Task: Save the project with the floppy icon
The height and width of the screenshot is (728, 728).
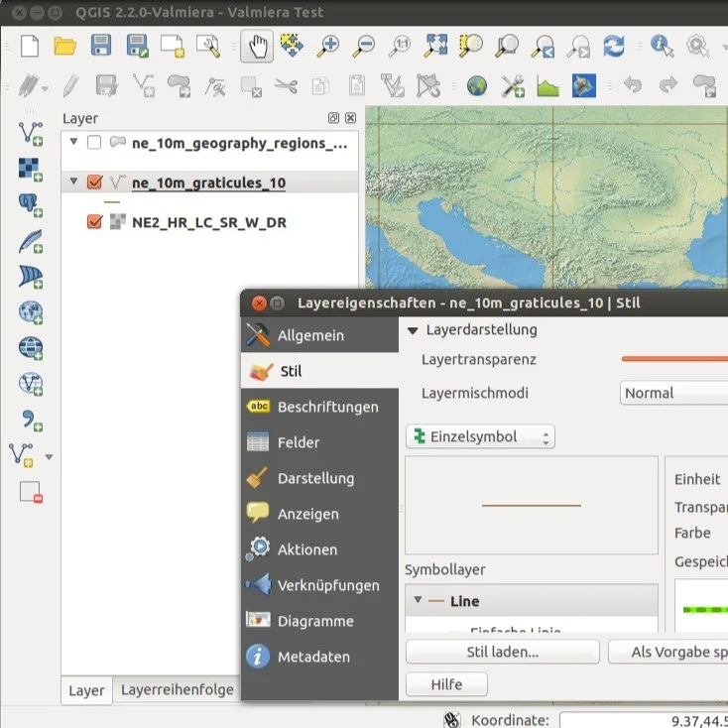Action: (101, 46)
